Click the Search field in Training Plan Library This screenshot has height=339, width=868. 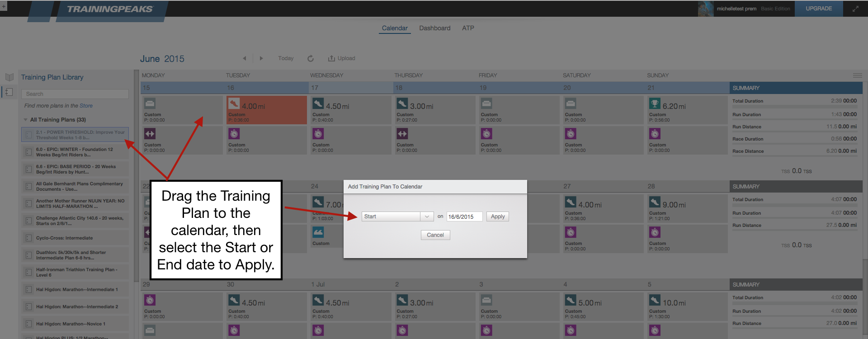click(x=75, y=94)
